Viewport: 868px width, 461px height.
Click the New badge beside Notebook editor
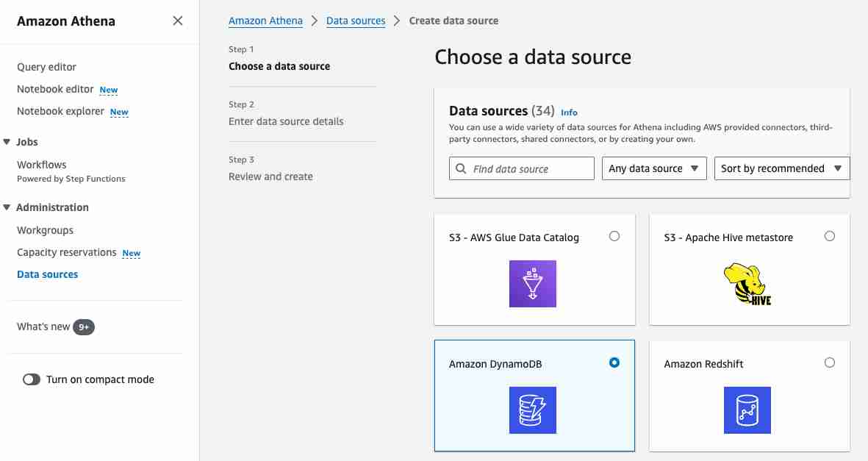(109, 90)
